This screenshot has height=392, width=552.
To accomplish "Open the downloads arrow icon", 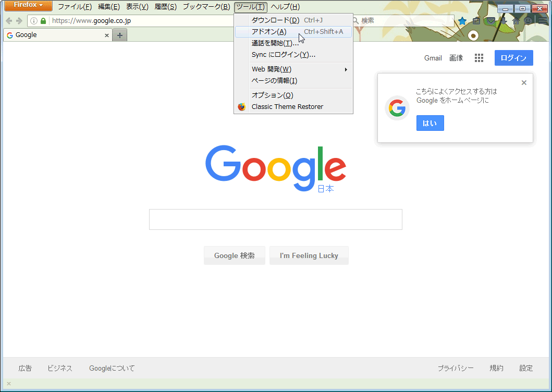I will [504, 21].
